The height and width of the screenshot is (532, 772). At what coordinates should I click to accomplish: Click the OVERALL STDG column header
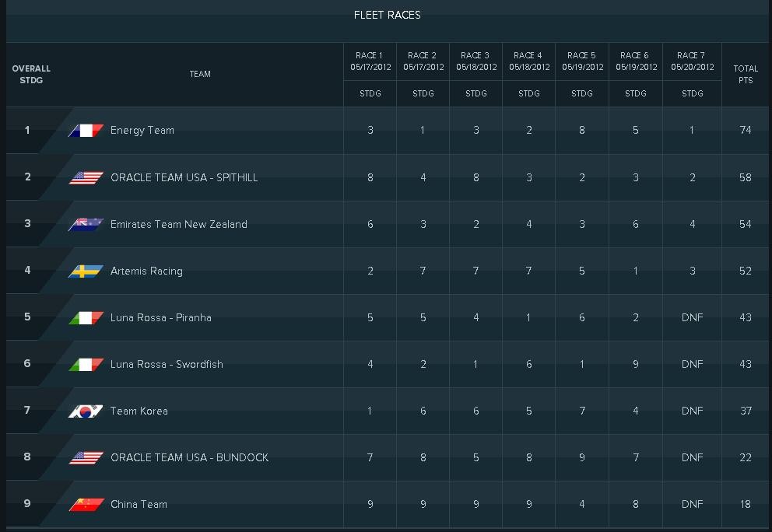click(31, 74)
